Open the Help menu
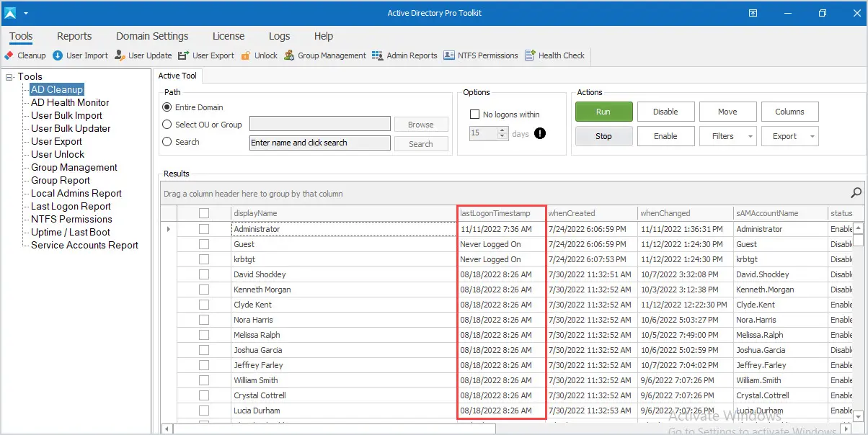The image size is (868, 435). 324,36
